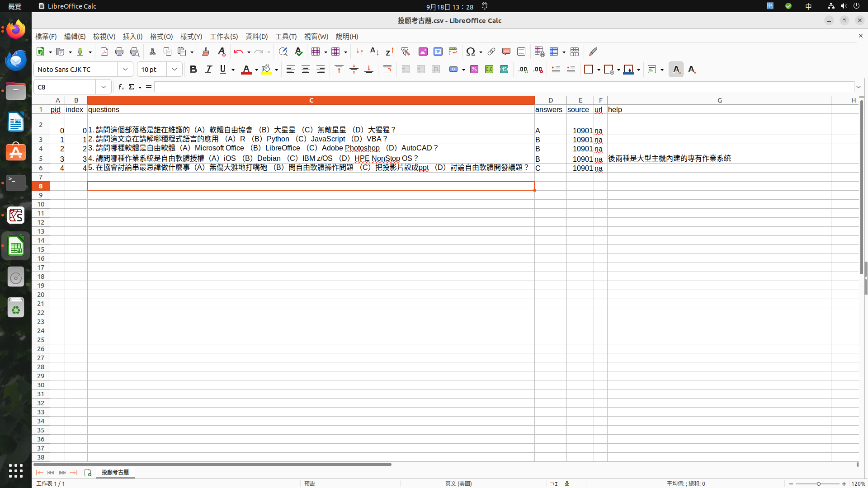This screenshot has height=488, width=868.
Task: Click the Format as Percent icon
Action: click(474, 69)
